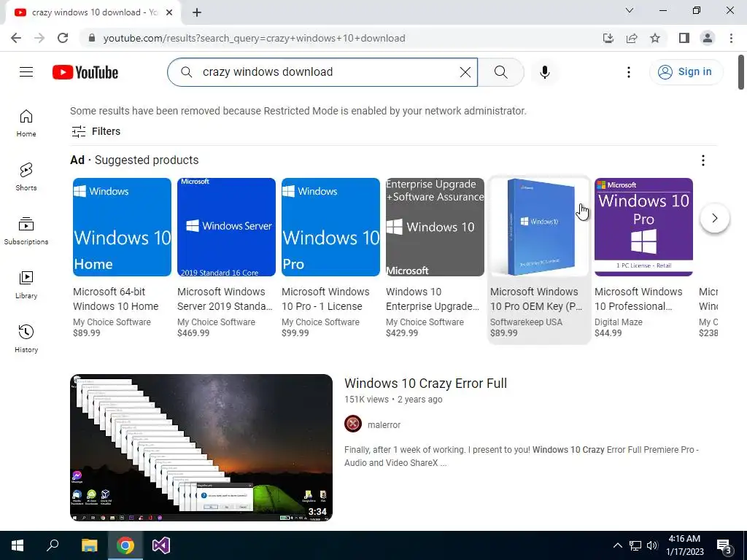The width and height of the screenshot is (747, 560).
Task: Open the blue Windows 10 Pro product image
Action: click(330, 227)
